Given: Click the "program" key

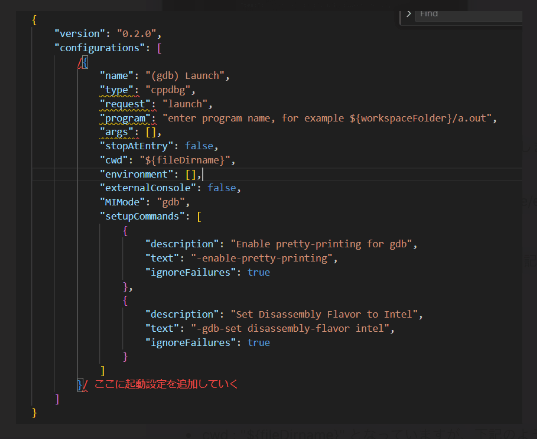Looking at the screenshot, I should coord(125,118).
